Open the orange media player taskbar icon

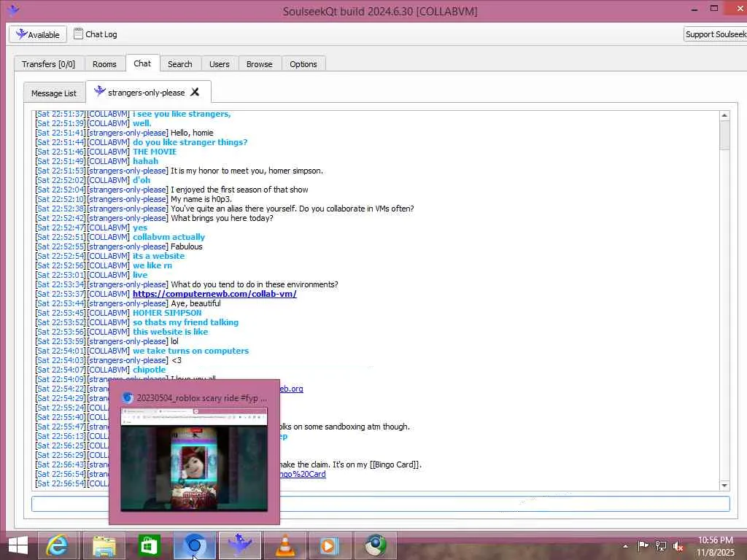click(x=330, y=545)
